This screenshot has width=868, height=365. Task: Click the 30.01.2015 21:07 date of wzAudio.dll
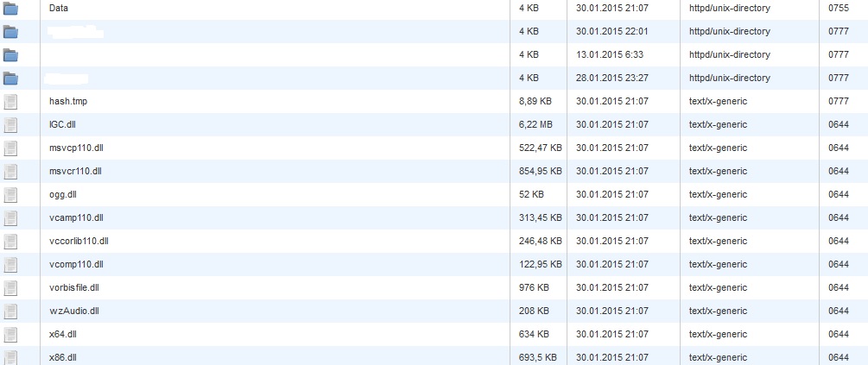click(x=611, y=311)
